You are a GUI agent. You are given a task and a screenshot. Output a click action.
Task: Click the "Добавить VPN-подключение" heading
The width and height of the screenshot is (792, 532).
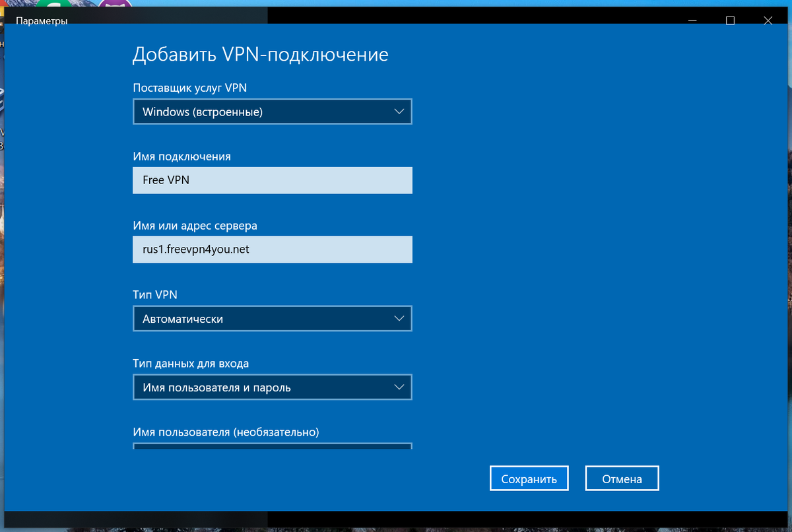tap(261, 54)
